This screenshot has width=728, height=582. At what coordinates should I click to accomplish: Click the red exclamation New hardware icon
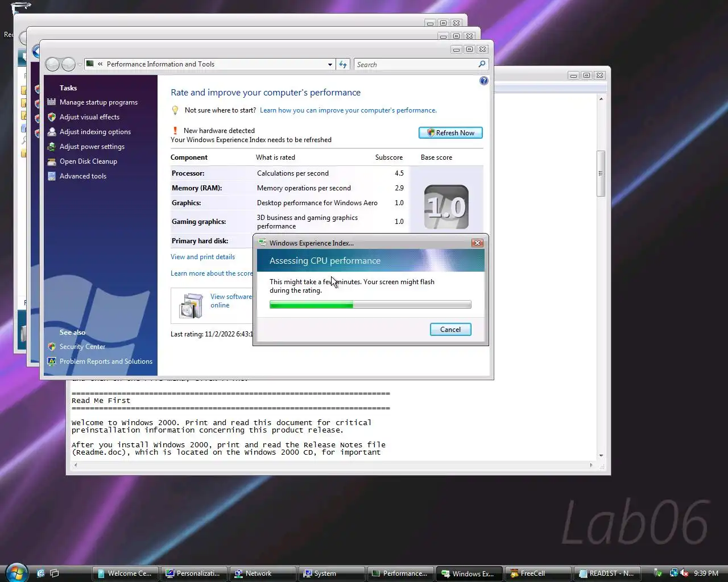175,131
